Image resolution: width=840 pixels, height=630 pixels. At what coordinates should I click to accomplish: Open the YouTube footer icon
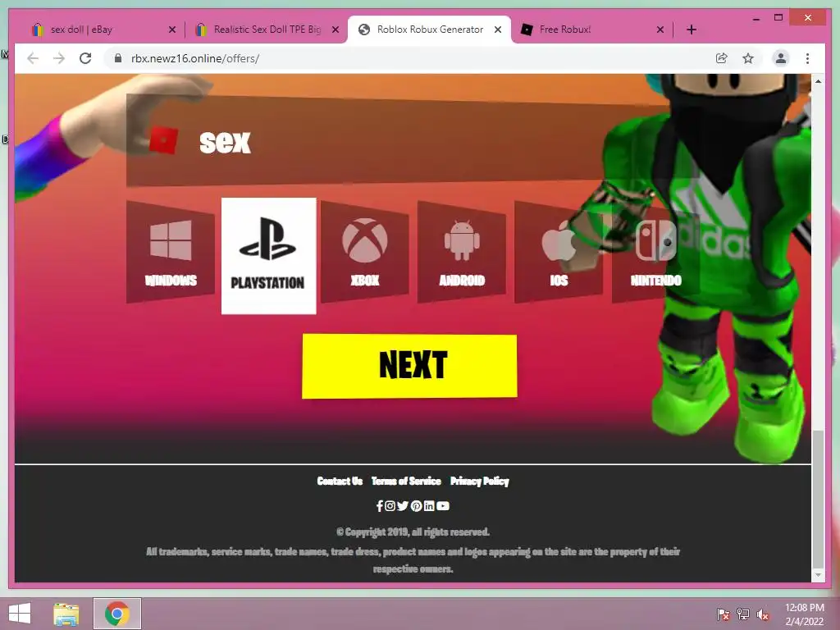point(443,505)
